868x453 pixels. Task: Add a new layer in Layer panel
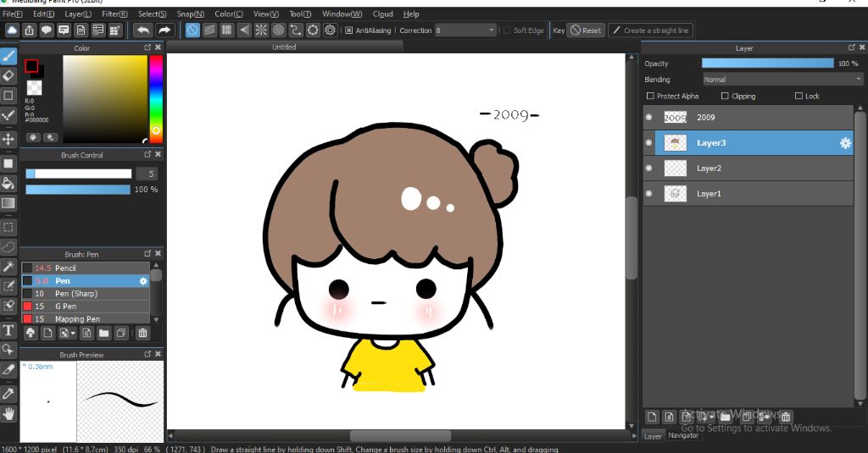(652, 417)
